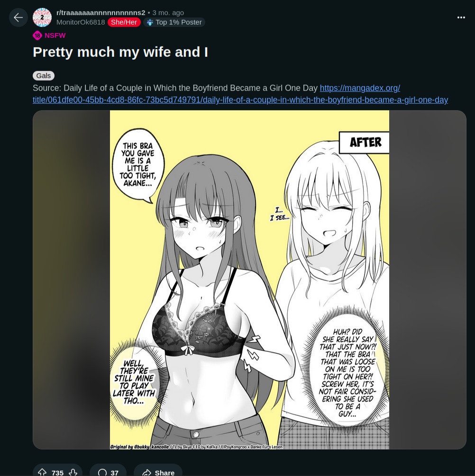Filter by the Gals post flair
This screenshot has height=476, width=475.
pos(44,76)
